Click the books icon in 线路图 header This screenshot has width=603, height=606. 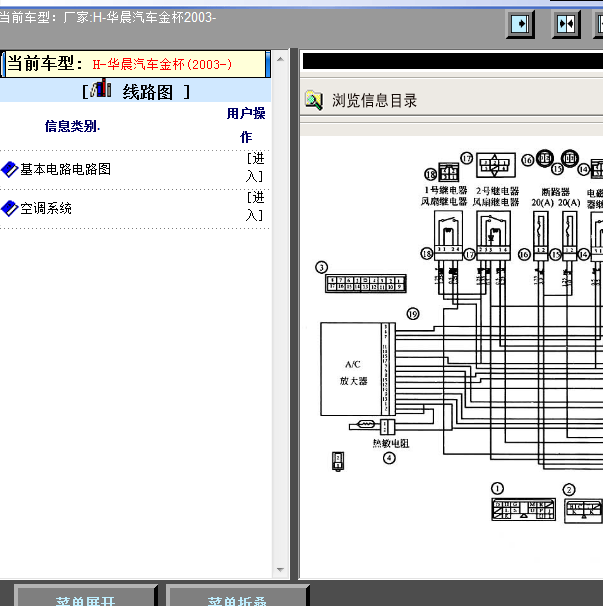(101, 88)
